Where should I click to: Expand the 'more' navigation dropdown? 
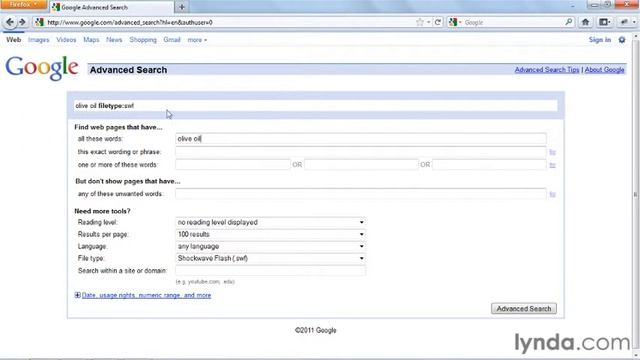(x=197, y=40)
